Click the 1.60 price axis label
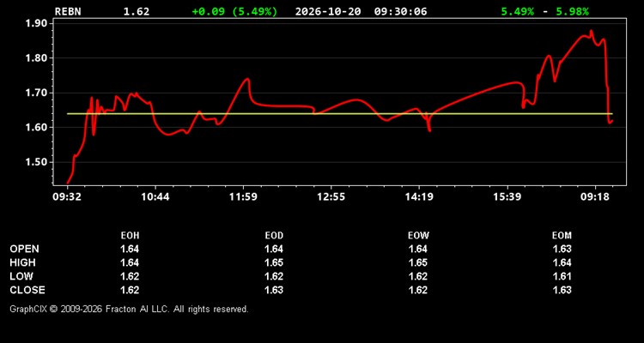 [38, 127]
